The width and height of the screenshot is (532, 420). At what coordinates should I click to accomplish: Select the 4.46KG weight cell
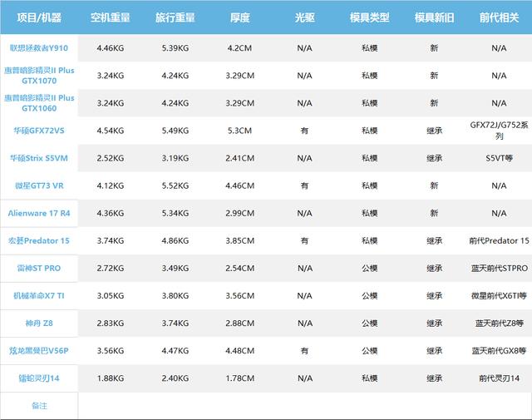click(111, 48)
